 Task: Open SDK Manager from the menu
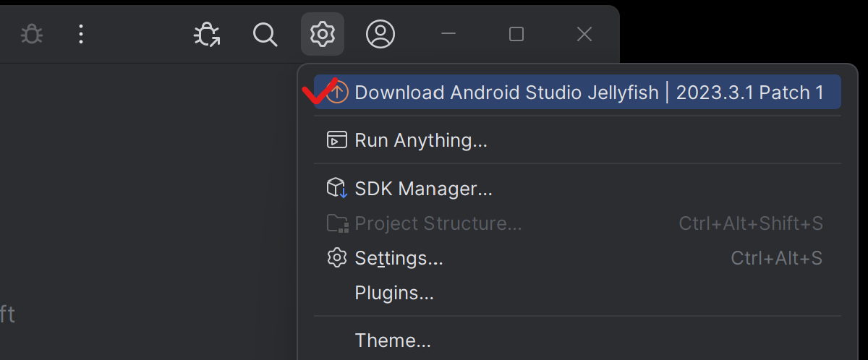pyautogui.click(x=577, y=189)
